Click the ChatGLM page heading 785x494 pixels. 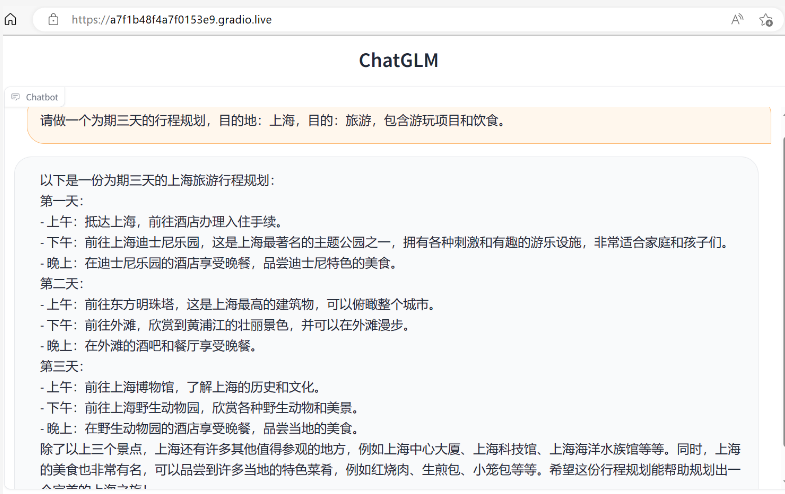pyautogui.click(x=398, y=60)
